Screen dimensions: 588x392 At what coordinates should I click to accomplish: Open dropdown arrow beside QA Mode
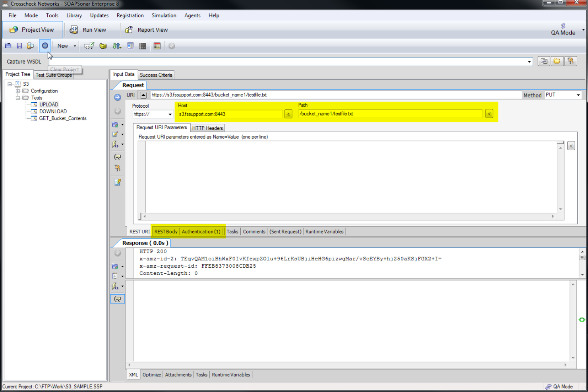click(x=583, y=30)
